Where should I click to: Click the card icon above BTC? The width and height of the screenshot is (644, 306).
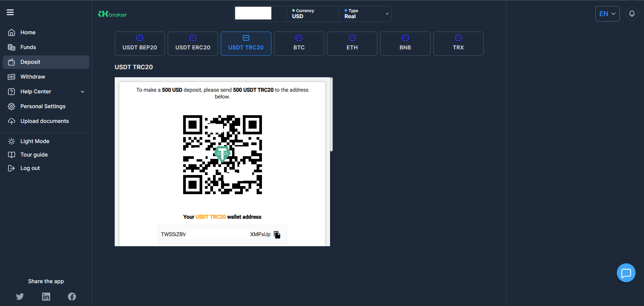click(299, 38)
